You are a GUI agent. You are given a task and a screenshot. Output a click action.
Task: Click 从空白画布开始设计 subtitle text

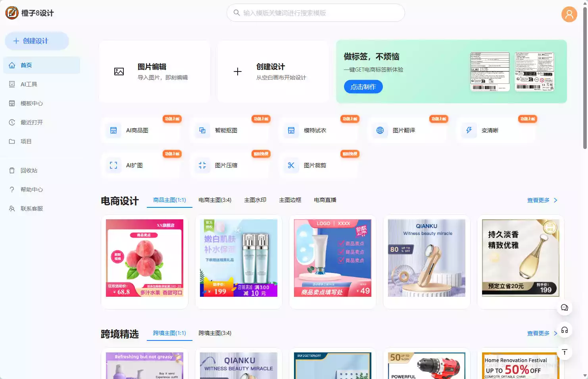click(281, 77)
